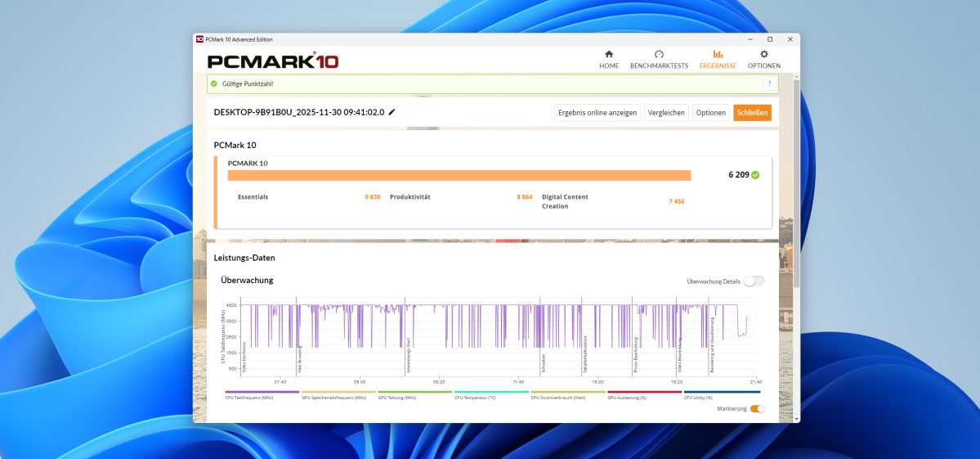Click Ergebnis online anzeigen button
Screen dimensions: 980x459
click(x=597, y=113)
